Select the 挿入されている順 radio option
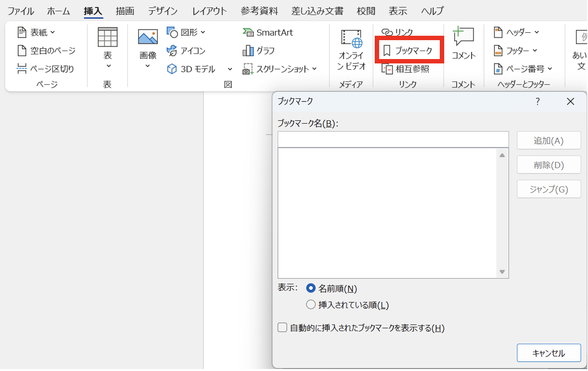The width and height of the screenshot is (588, 371). point(311,305)
